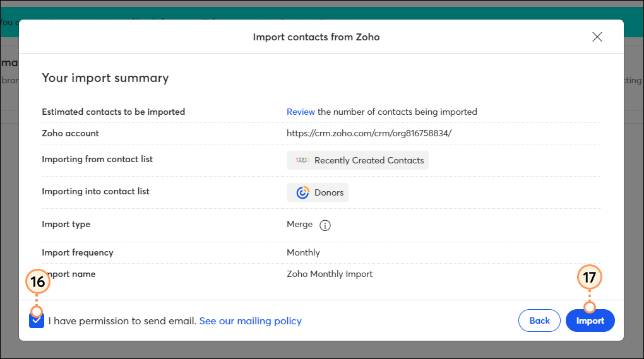Viewport: 644px width, 359px height.
Task: Click the Zoho Monthly Import name value
Action: click(x=330, y=274)
